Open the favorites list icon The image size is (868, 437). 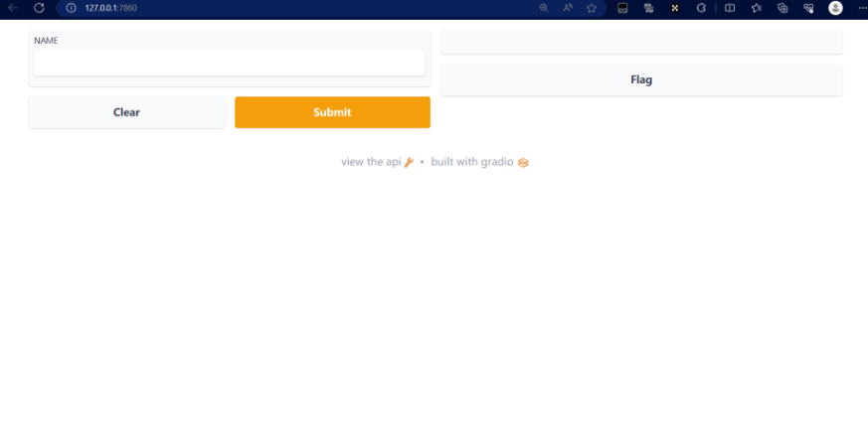(757, 8)
